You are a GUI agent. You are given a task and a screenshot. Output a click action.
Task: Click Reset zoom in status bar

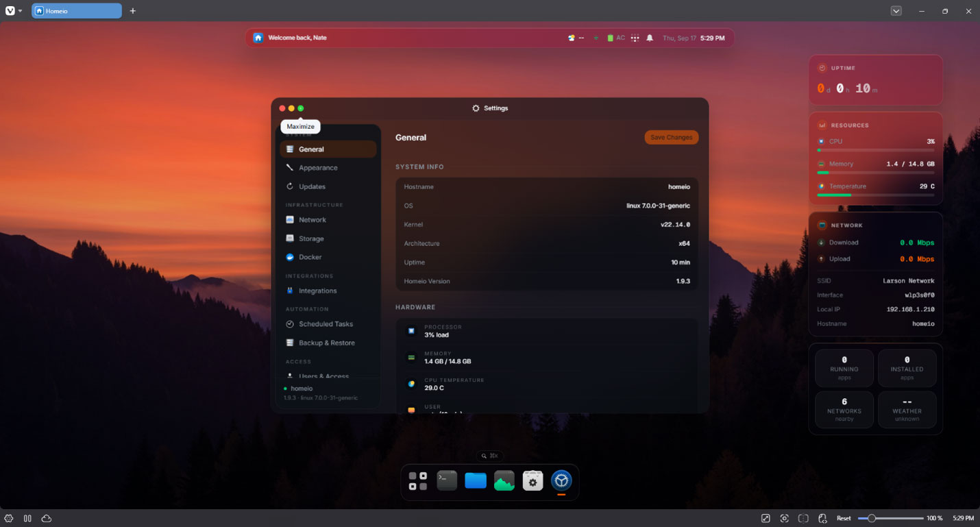point(844,518)
